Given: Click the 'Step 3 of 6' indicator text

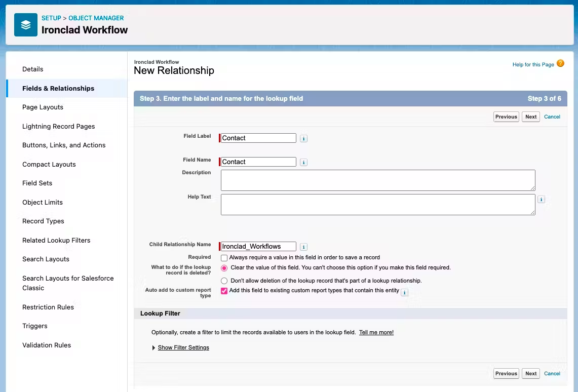Looking at the screenshot, I should [x=545, y=99].
